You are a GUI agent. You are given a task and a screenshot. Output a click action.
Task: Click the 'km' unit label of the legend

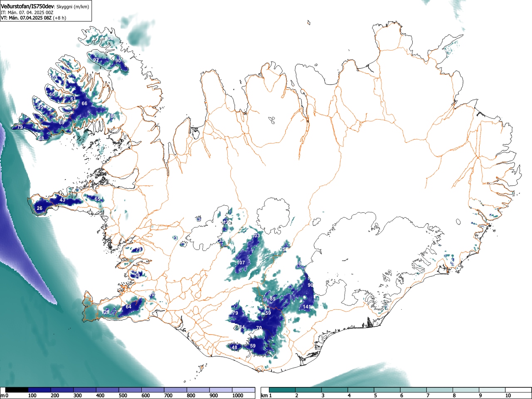(x=264, y=396)
